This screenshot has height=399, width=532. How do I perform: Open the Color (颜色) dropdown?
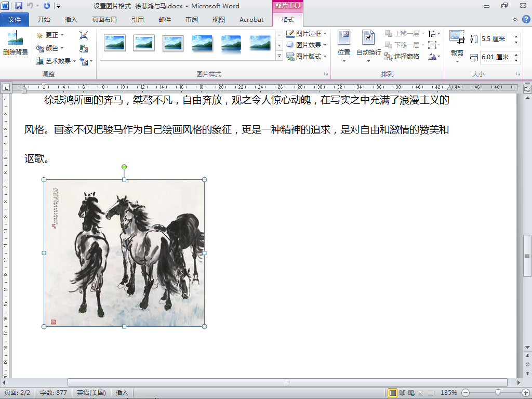50,48
